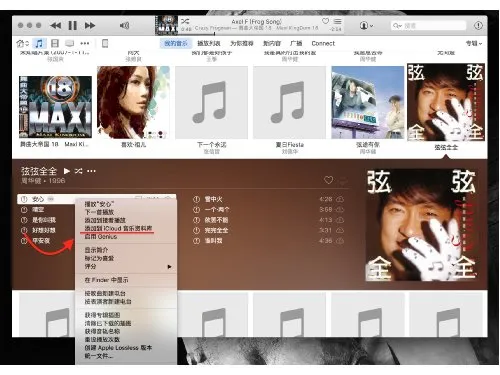Choose 添加到 iCloud 音乐资料库 menu item
500x375 pixels.
[118, 228]
